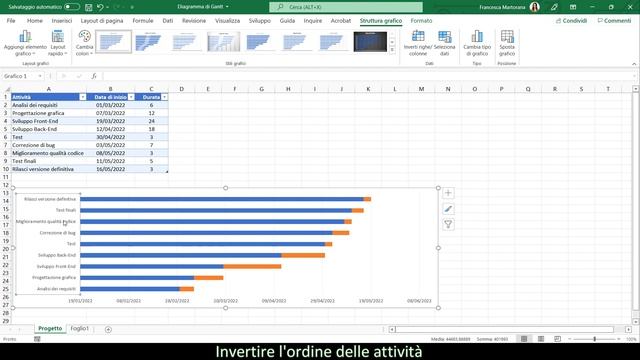Open the Layout rapido gallery
Viewport: 640px width, 360px height.
tap(58, 43)
